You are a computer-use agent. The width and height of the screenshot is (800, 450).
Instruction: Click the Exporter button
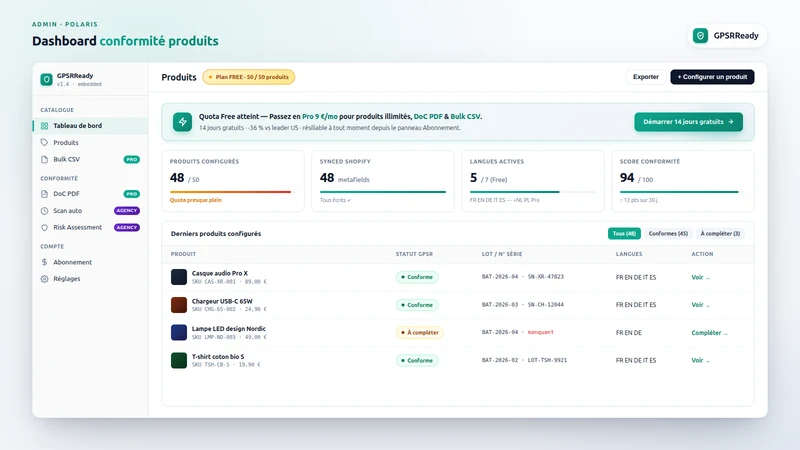(645, 77)
